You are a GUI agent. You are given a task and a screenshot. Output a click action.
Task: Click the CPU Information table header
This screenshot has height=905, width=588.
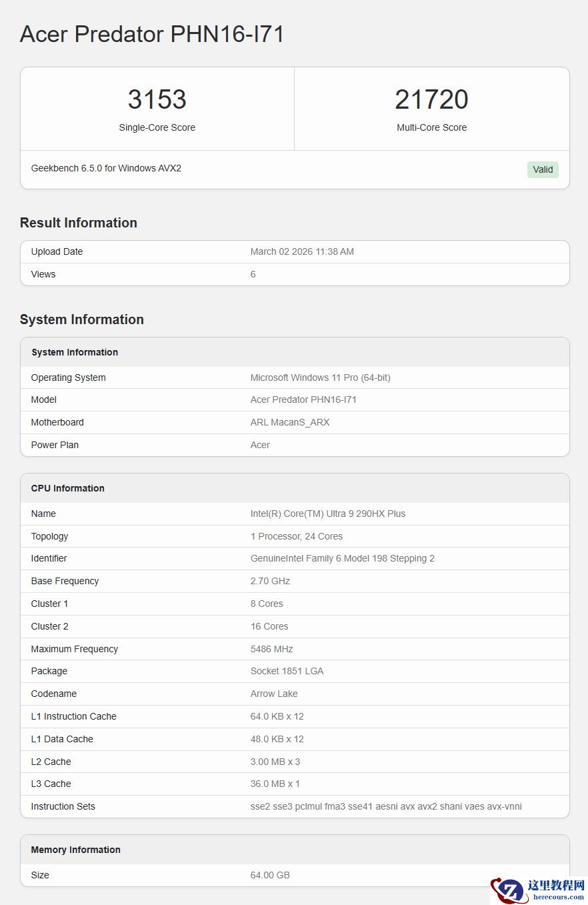pos(68,488)
